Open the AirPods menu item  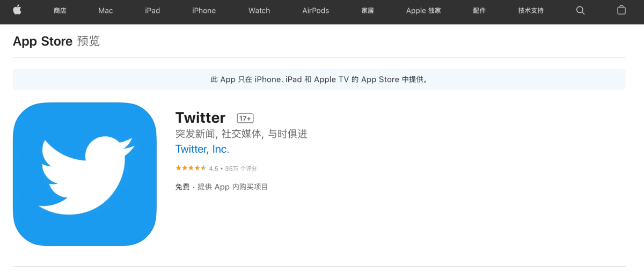click(316, 11)
